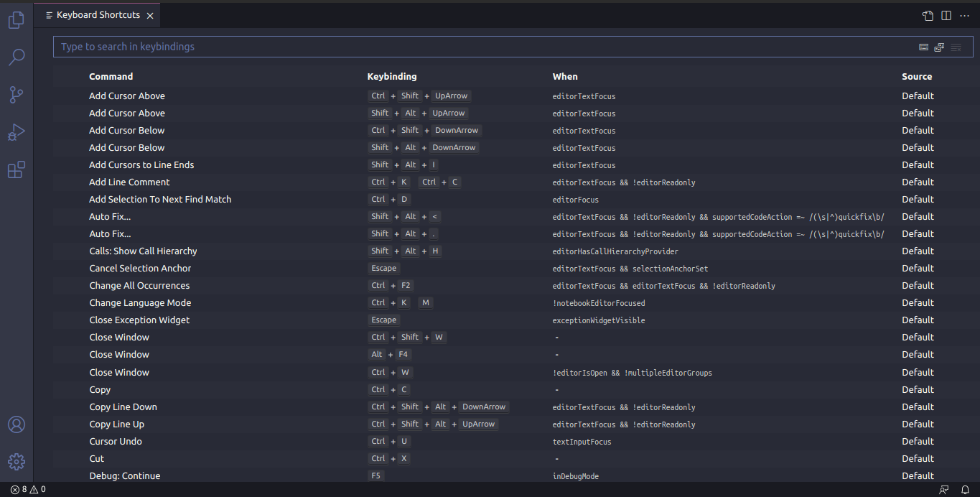Screen dimensions: 980x497
Task: Clear the keybindings search input
Action: [x=956, y=47]
